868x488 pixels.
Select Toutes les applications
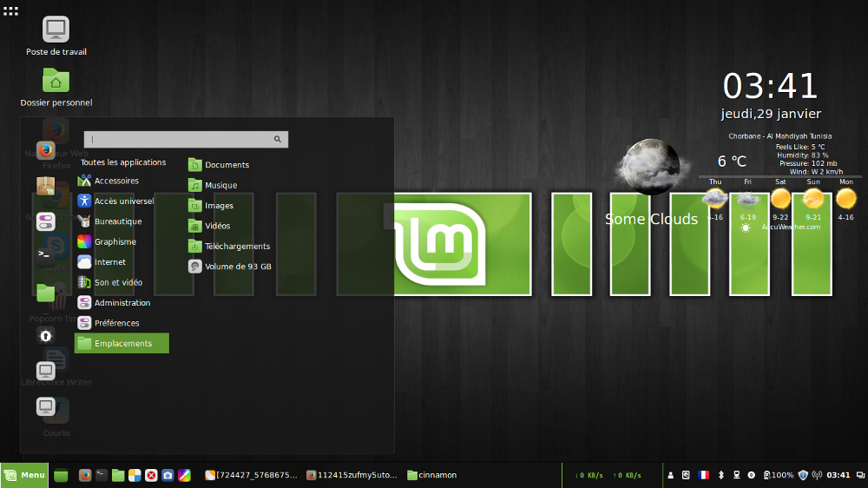tap(123, 162)
